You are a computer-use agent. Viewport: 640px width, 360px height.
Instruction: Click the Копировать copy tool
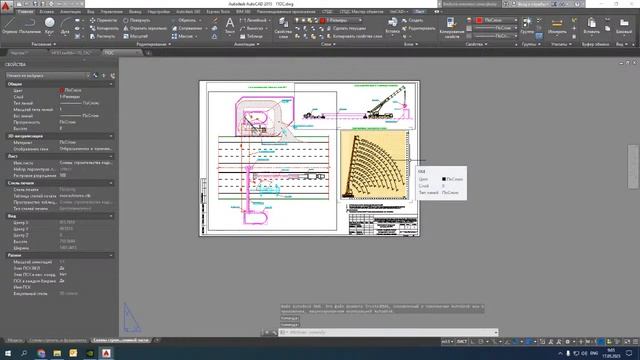(104, 28)
